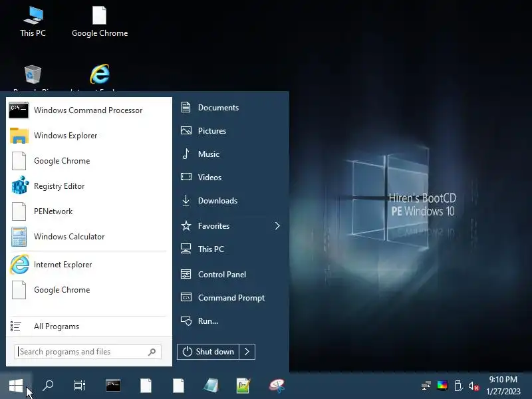The width and height of the screenshot is (532, 399).
Task: Click the Downloads arrow icon
Action: pos(186,200)
